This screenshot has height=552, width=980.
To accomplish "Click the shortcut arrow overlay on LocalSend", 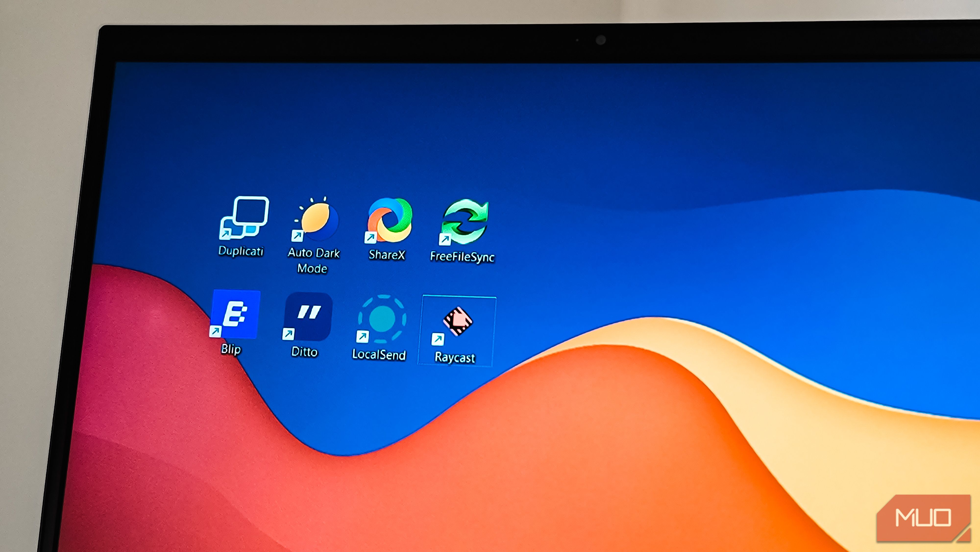I will (x=362, y=337).
